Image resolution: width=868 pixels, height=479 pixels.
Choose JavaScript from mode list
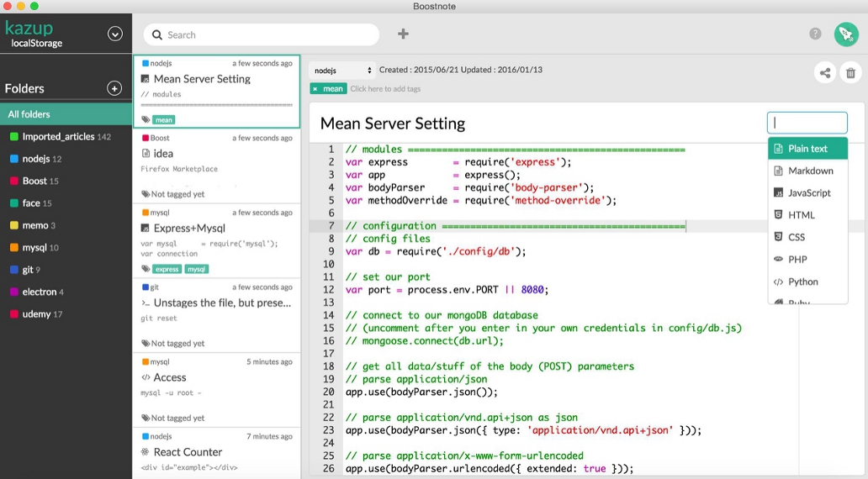[x=807, y=193]
